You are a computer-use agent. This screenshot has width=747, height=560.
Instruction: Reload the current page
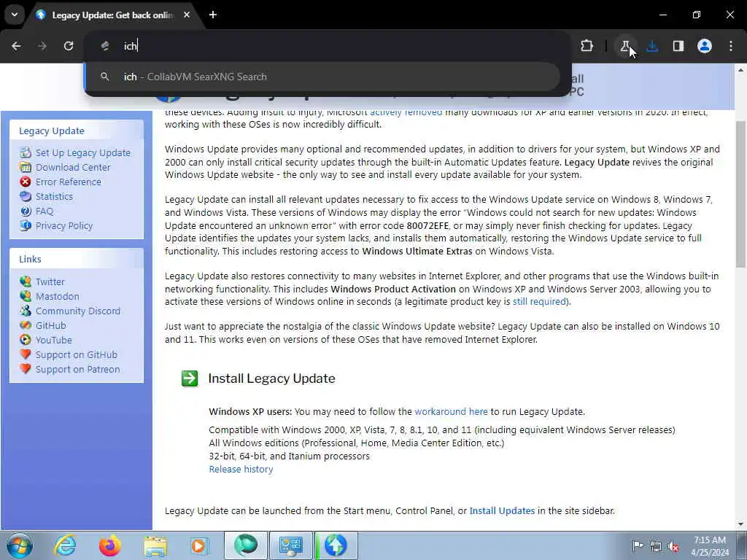[x=69, y=46]
